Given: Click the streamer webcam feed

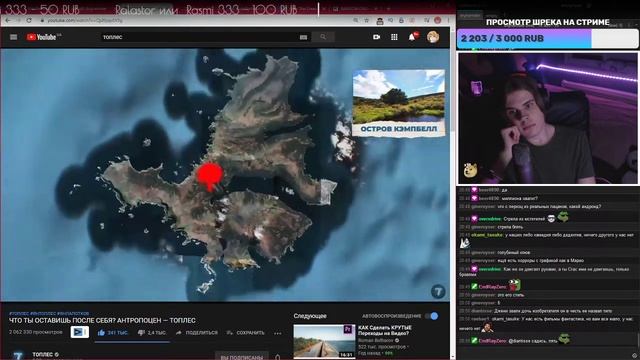Looking at the screenshot, I should click(548, 118).
